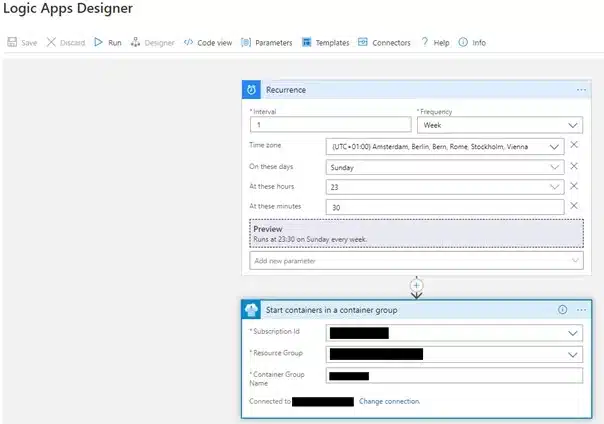Click the Preview schedule summary text
The image size is (604, 424).
tap(310, 239)
